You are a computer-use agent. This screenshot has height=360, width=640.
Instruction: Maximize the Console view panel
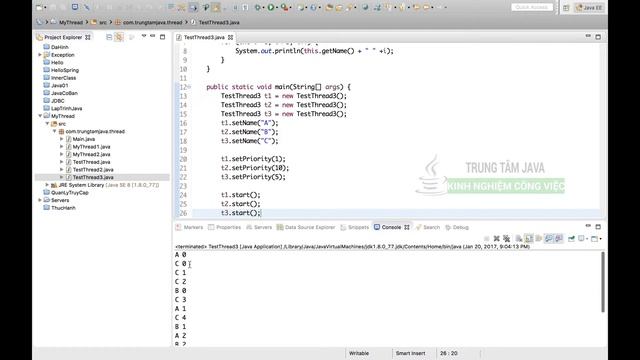(598, 227)
